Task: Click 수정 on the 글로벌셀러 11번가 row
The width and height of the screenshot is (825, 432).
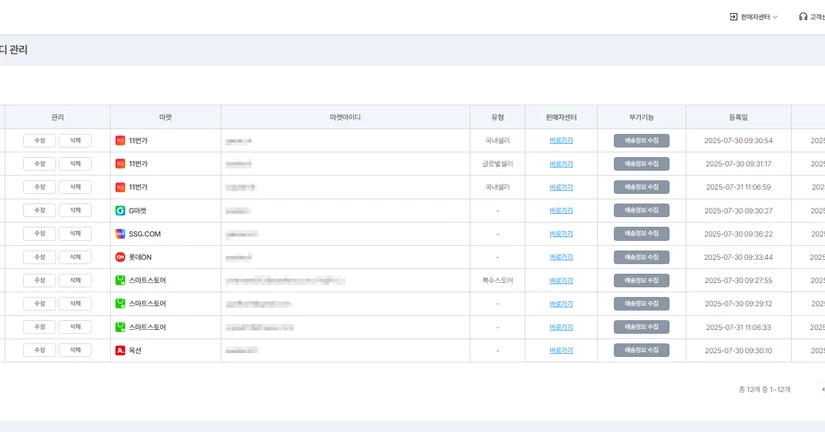Action: (39, 164)
